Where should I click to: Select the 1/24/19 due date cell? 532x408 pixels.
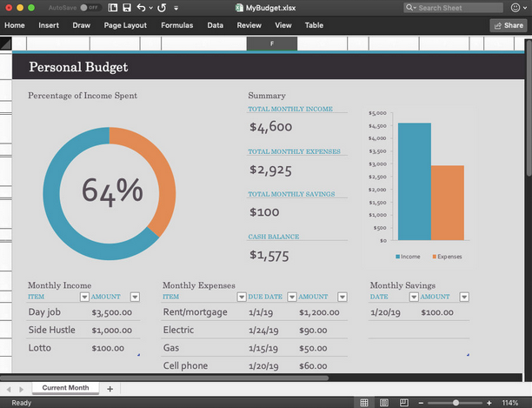[x=272, y=331]
